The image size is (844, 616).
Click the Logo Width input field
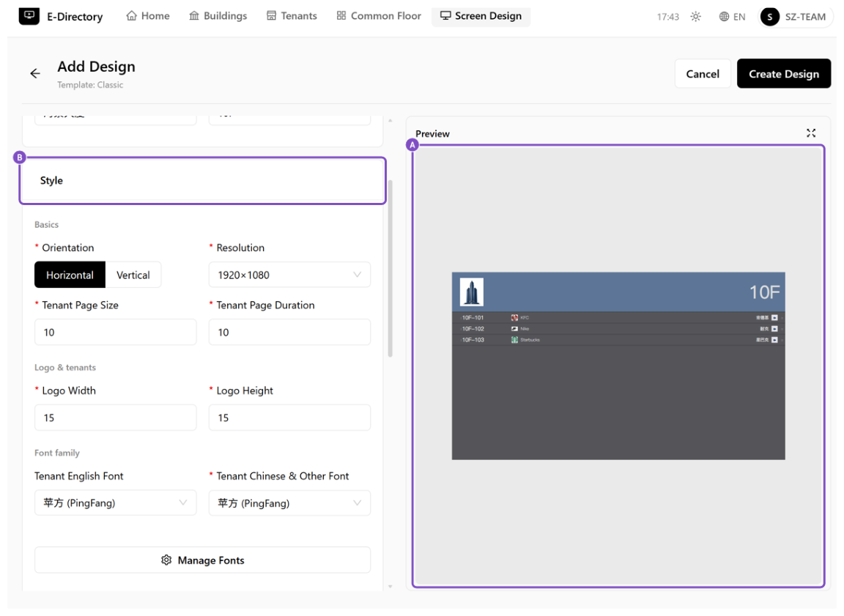(116, 418)
